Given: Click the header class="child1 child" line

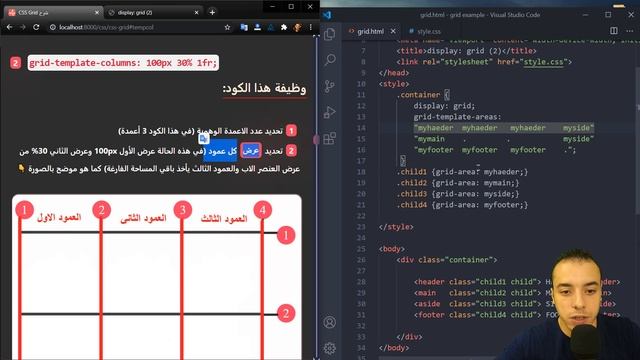Looking at the screenshot, I should pos(517,282).
